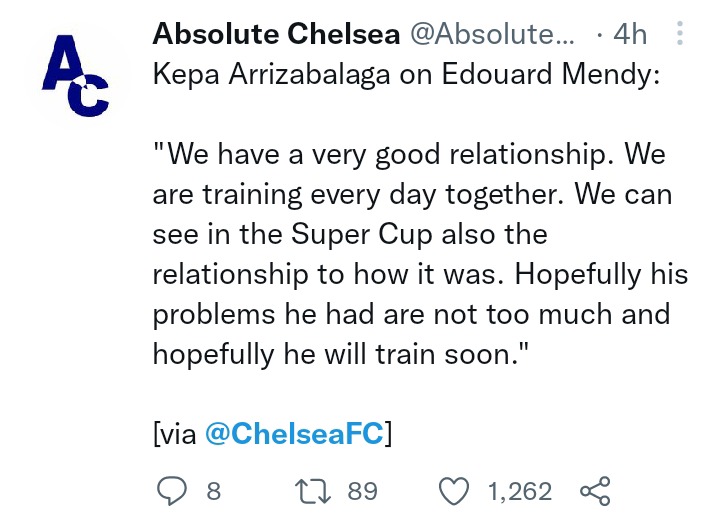Click the retweet count 89
Viewport: 720px width, 527px height.
362,491
